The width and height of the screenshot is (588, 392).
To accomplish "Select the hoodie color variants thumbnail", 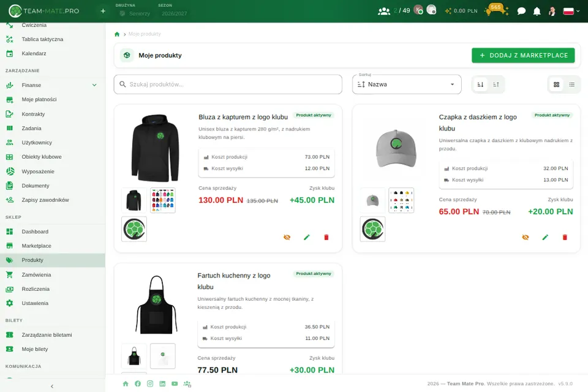I will [x=163, y=200].
